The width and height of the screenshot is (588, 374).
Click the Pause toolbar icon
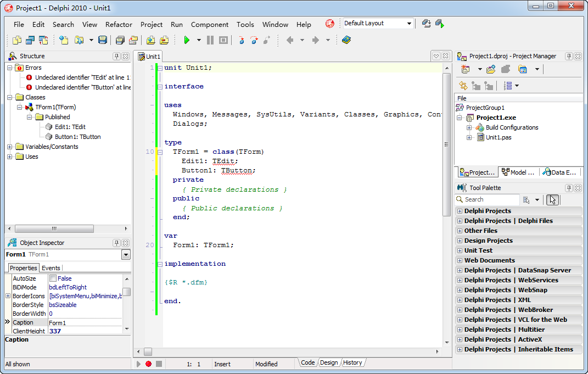click(210, 40)
